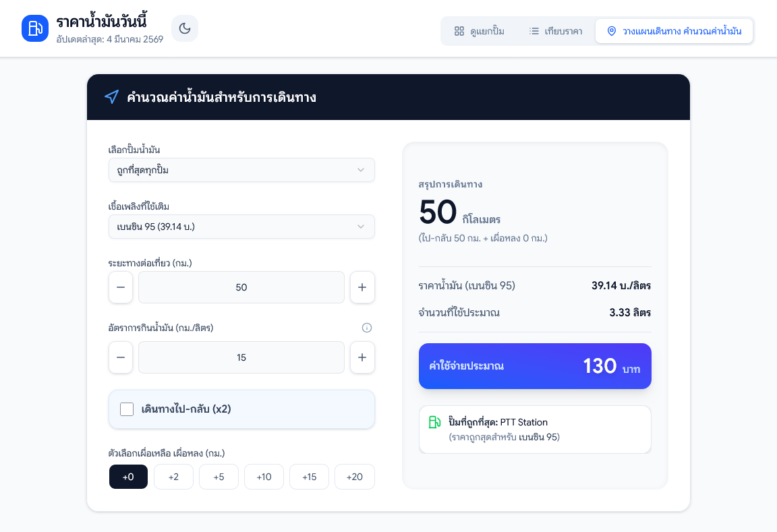
Task: Choose the +5 buffer distance button
Action: (219, 477)
